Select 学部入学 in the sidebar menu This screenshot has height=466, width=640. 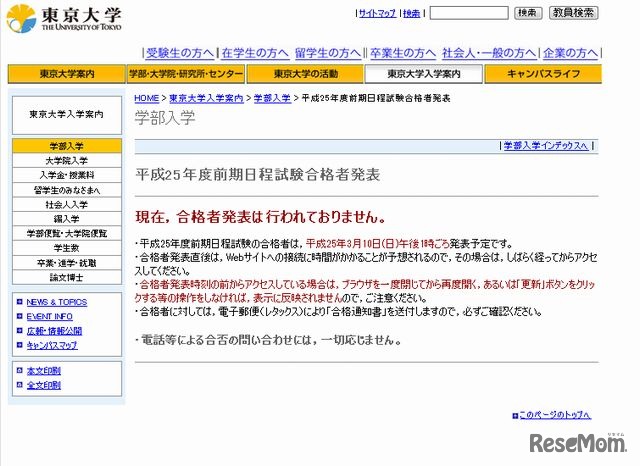click(x=67, y=146)
